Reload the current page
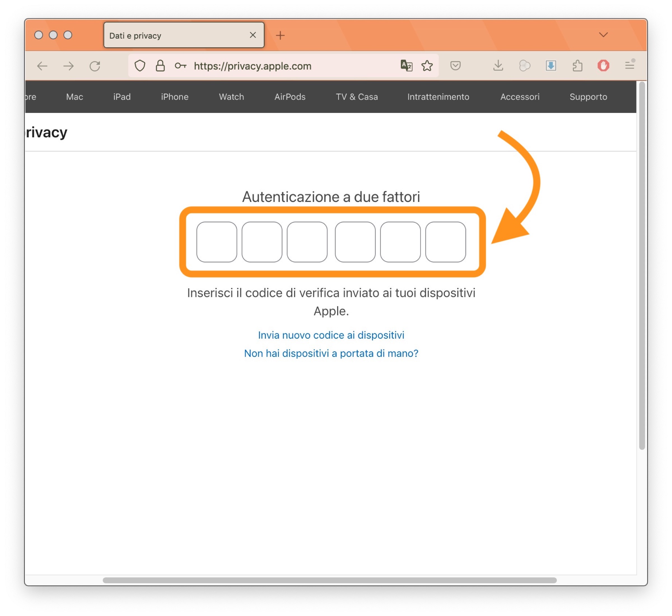The image size is (672, 616). [95, 66]
